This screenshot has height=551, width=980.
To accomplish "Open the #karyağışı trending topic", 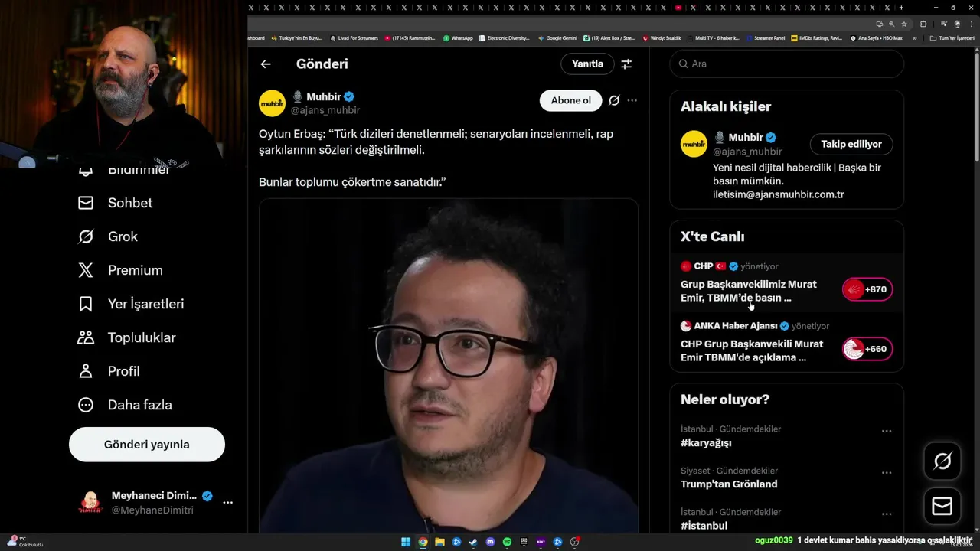I will click(706, 442).
